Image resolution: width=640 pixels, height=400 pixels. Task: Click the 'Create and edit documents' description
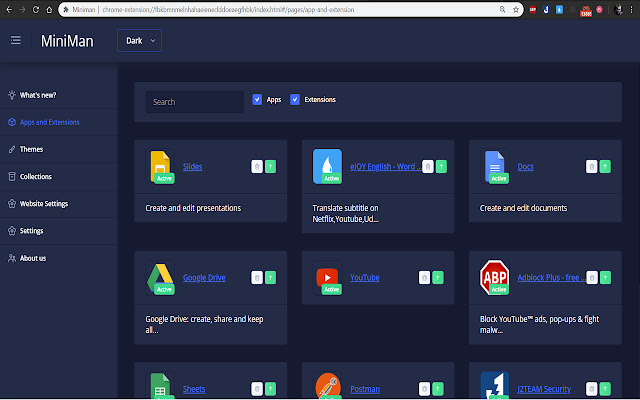[x=523, y=208]
